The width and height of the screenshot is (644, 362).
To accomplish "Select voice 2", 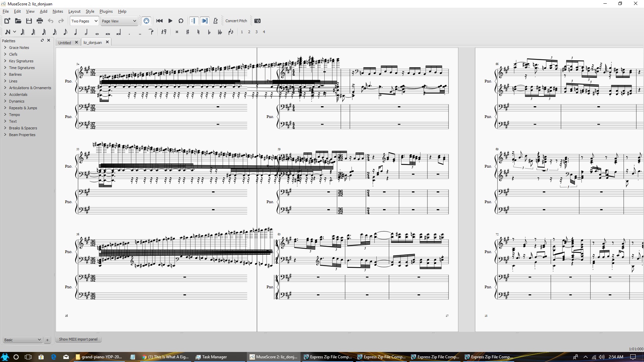I will [x=249, y=32].
